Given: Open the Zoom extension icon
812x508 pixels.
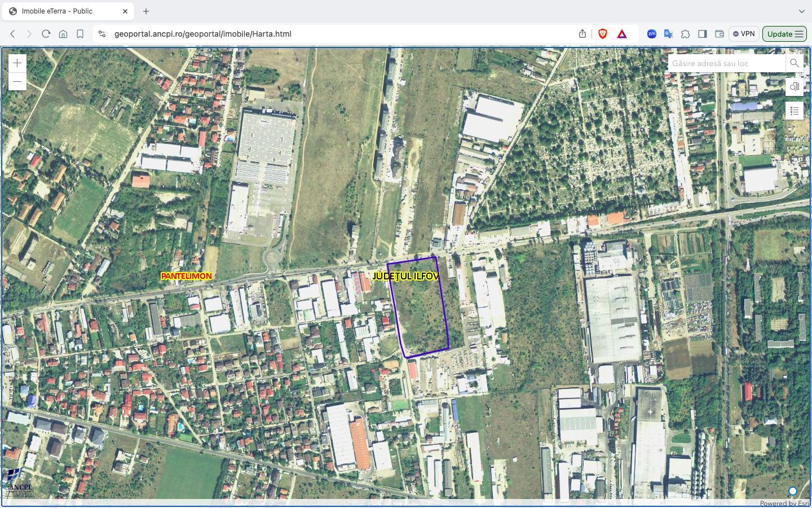Looking at the screenshot, I should coord(651,34).
